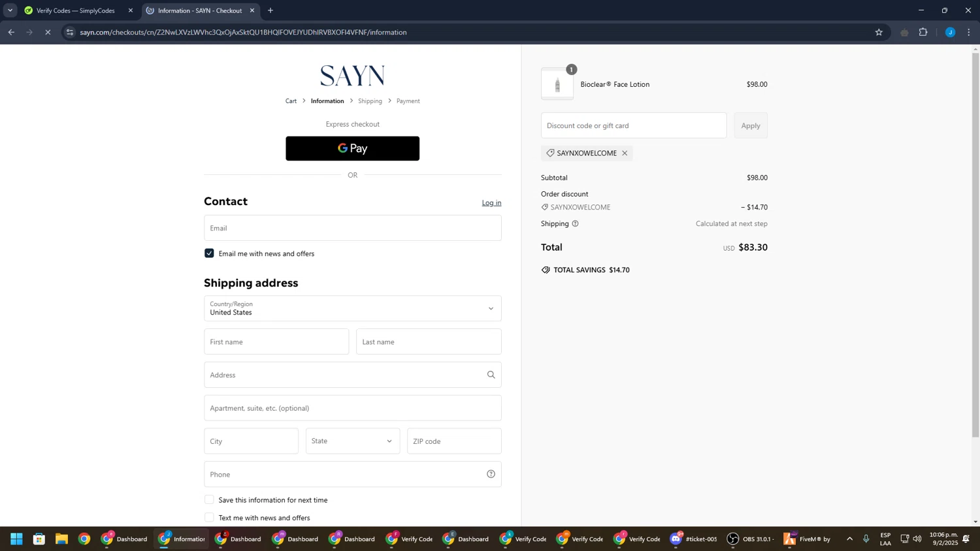The image size is (980, 551).
Task: Open the notifications bell in taskbar
Action: point(966,539)
